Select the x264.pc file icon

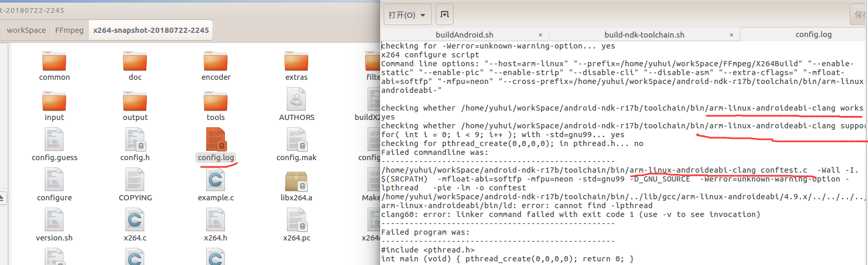pos(296,220)
